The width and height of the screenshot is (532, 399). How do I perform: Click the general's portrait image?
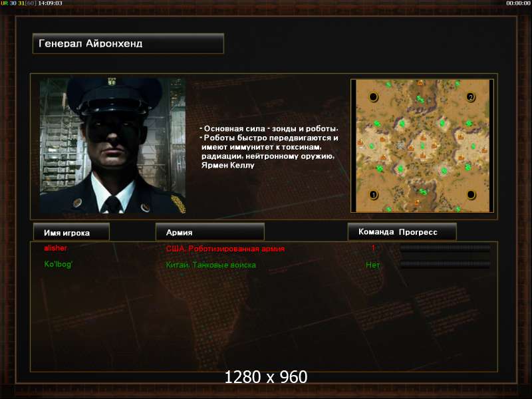112,146
